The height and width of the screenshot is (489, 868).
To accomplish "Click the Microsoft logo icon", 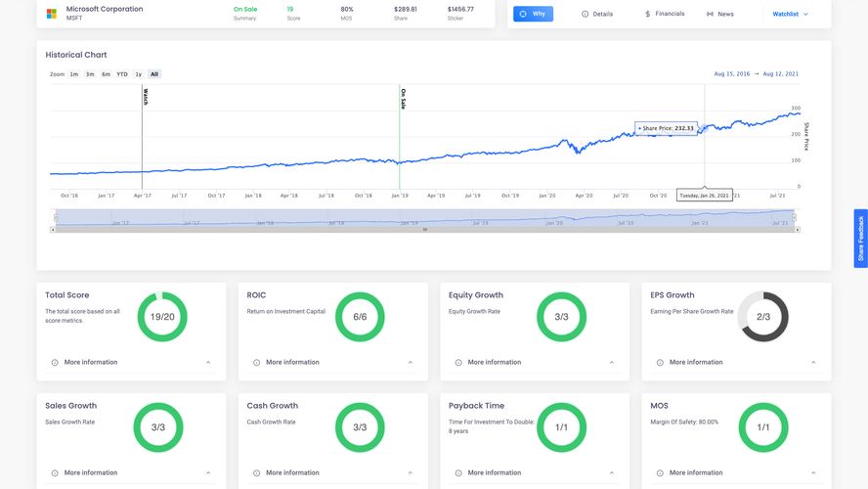I will point(52,14).
